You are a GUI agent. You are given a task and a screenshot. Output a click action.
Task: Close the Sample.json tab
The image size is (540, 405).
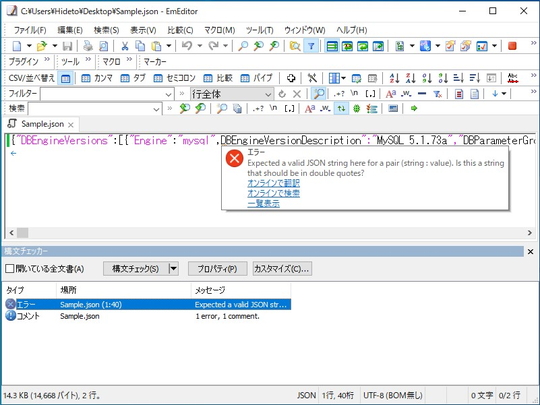pyautogui.click(x=71, y=125)
